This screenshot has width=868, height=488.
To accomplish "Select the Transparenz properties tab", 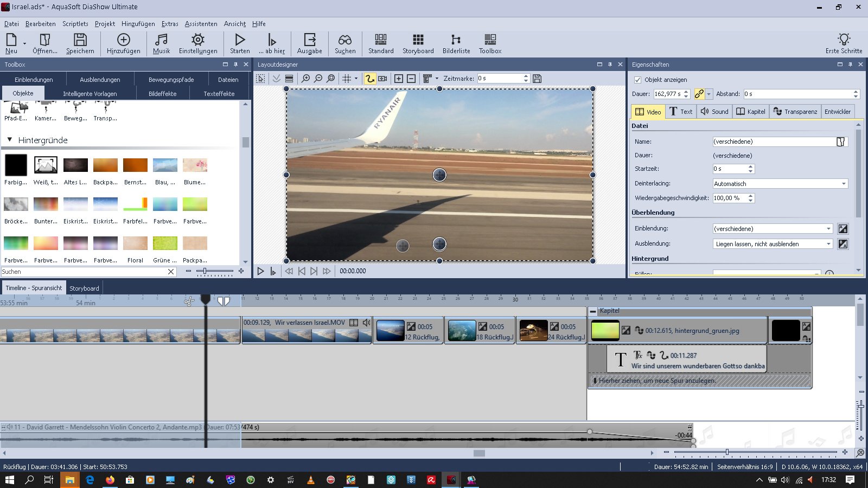I will pos(795,112).
